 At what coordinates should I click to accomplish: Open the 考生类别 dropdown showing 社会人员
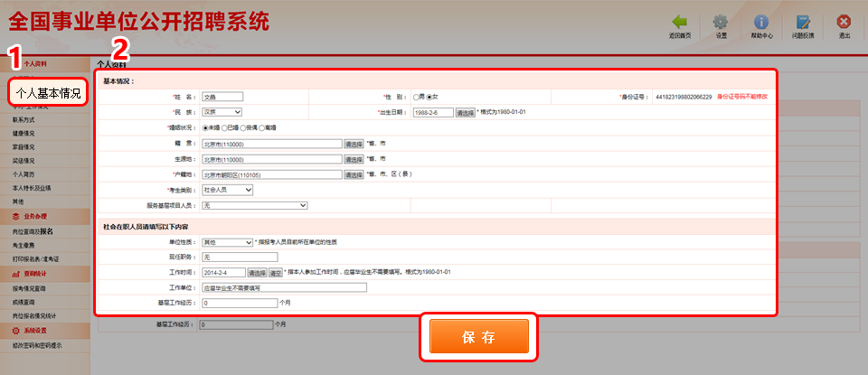(x=227, y=190)
